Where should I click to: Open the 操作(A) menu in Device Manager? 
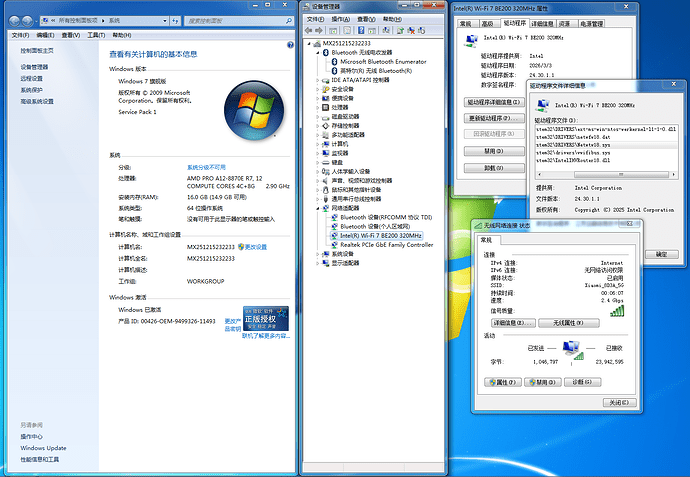341,19
